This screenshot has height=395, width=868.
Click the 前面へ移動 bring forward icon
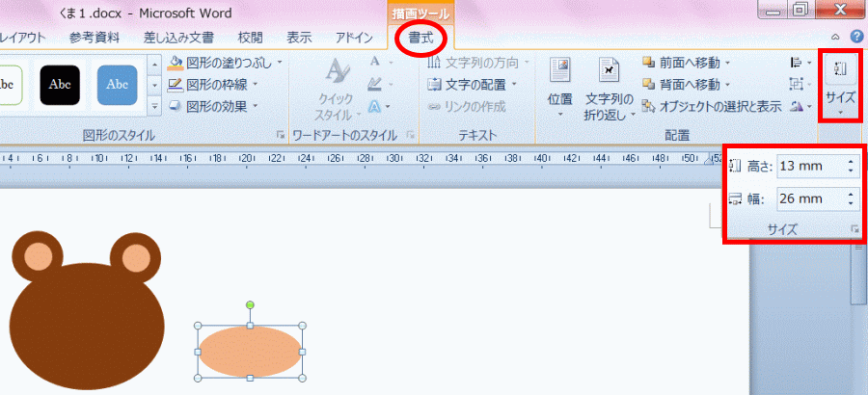649,63
